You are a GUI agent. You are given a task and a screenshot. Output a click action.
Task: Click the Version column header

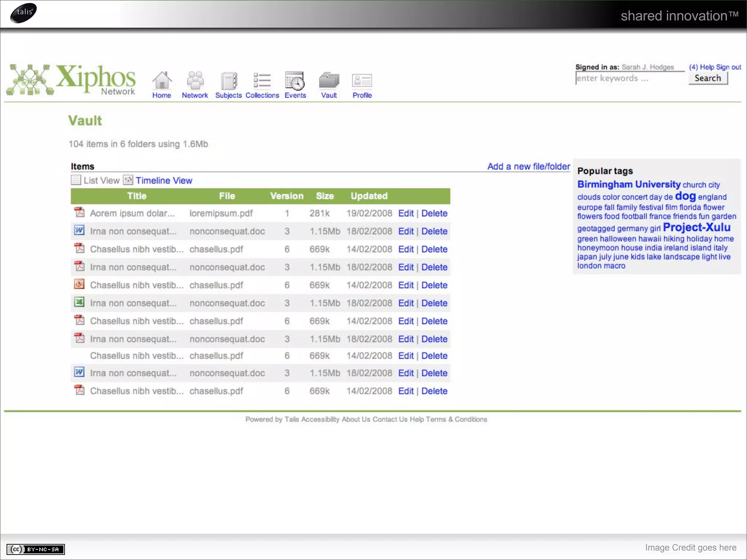click(x=287, y=196)
